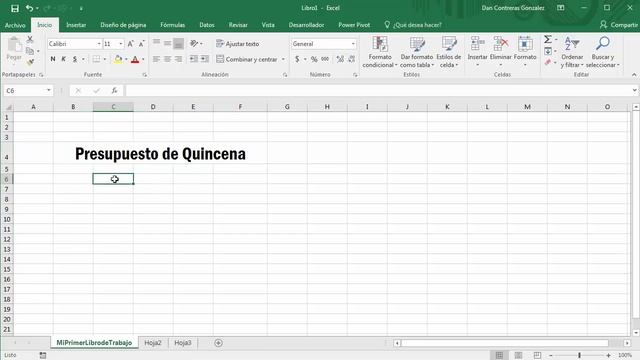
Task: Click the ¿Qué desea hacer? search box
Action: [413, 25]
